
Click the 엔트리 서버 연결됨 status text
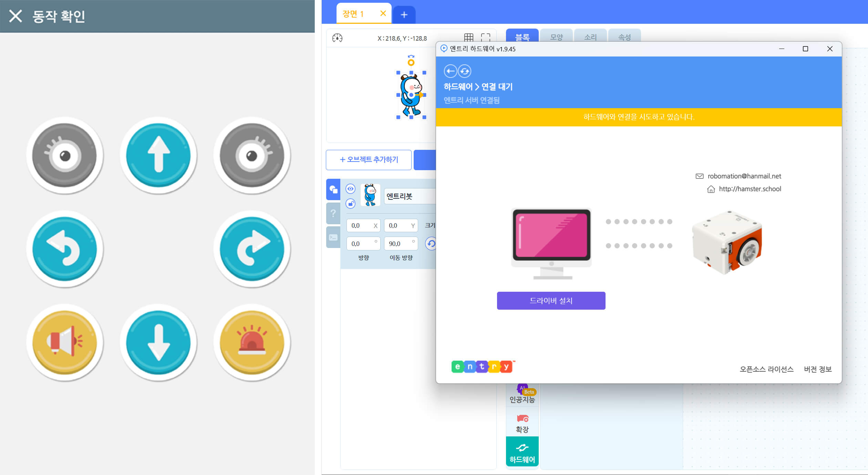click(x=472, y=100)
